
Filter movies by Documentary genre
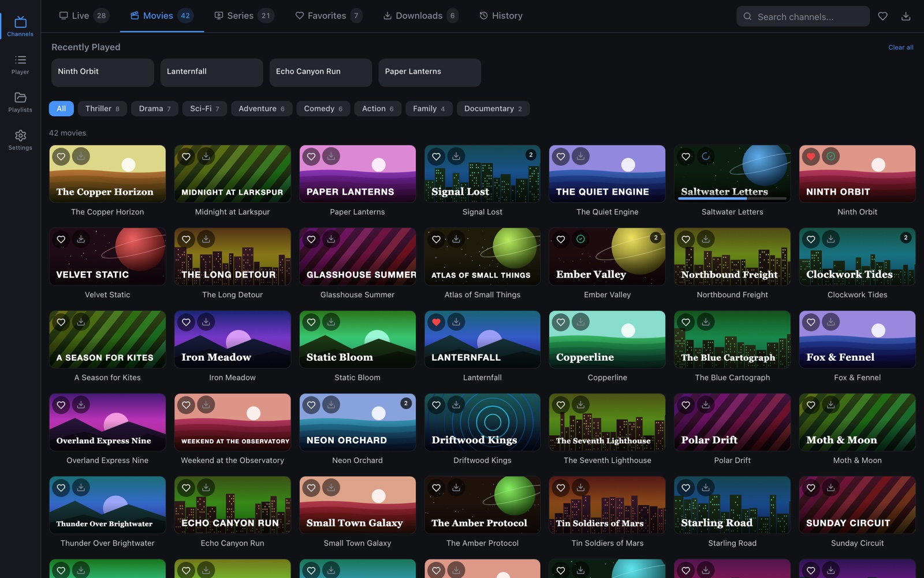pyautogui.click(x=493, y=109)
